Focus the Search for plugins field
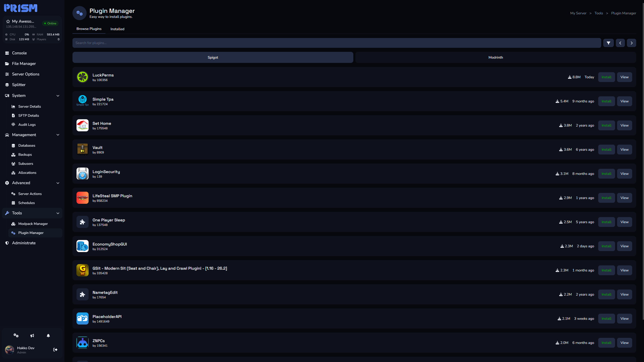This screenshot has width=644, height=362. click(337, 43)
